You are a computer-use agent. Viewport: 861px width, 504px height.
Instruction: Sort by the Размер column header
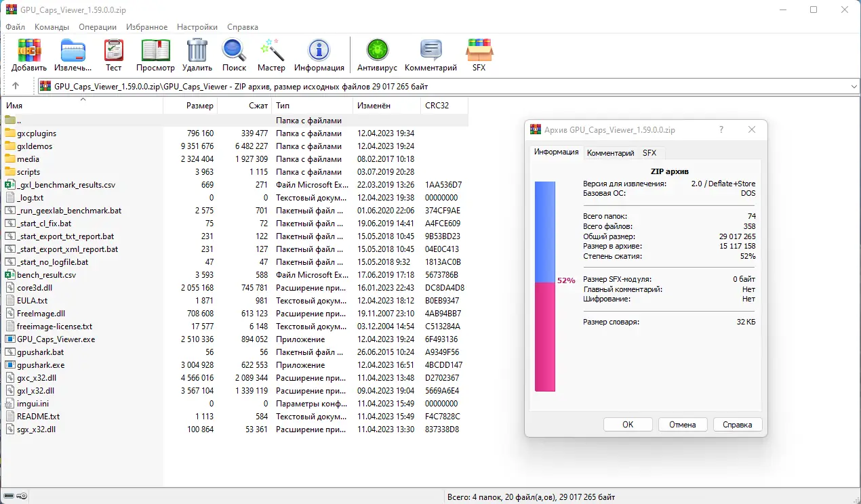191,106
